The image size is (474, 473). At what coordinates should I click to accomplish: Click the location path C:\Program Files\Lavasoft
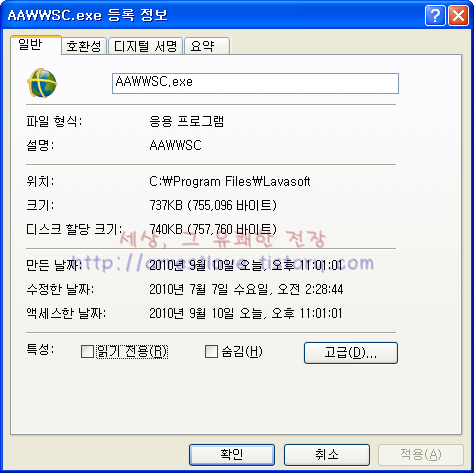[230, 181]
